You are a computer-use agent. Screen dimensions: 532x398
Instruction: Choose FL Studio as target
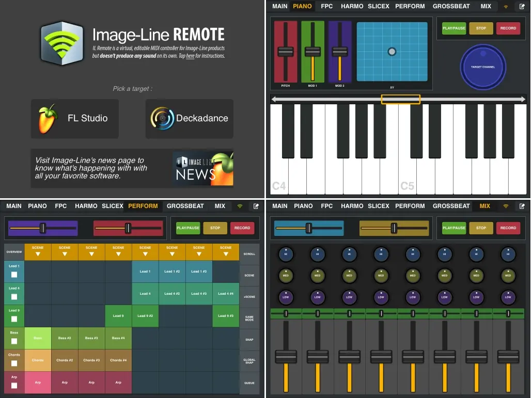(x=75, y=119)
